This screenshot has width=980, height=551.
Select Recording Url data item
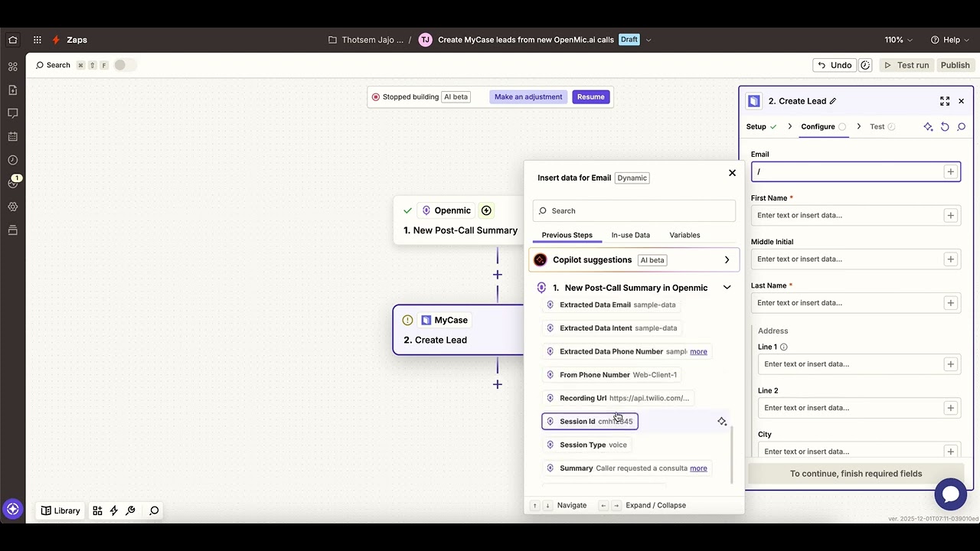(x=619, y=398)
